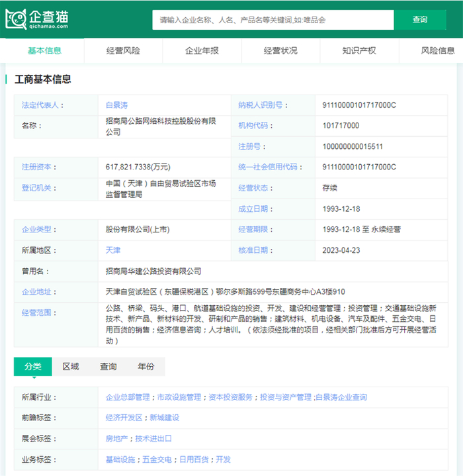The height and width of the screenshot is (476, 463).
Task: Click the 基础设施 business tag
Action: 120,459
